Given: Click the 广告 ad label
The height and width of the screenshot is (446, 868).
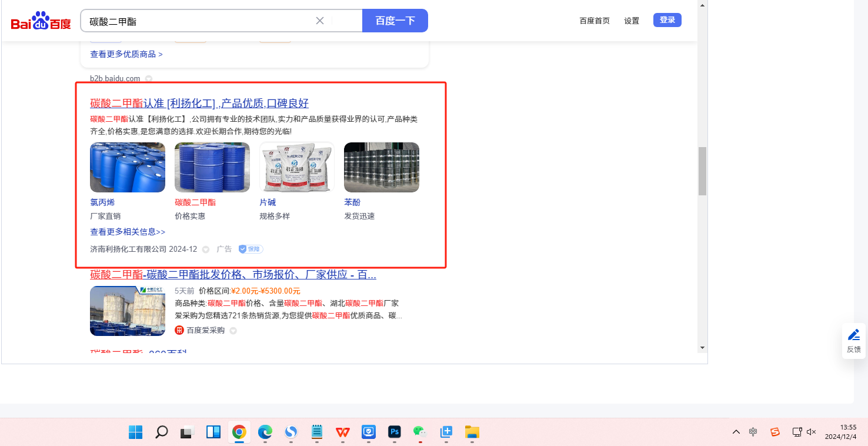Looking at the screenshot, I should (224, 249).
